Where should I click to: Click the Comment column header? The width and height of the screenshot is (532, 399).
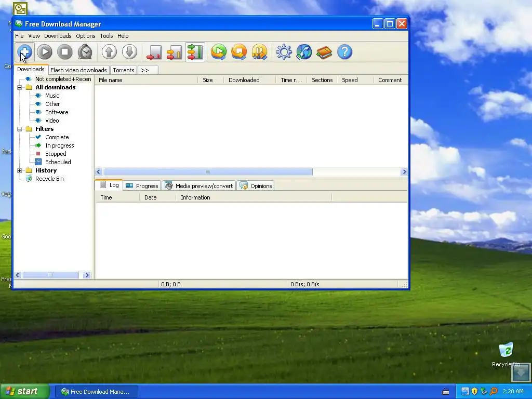391,80
